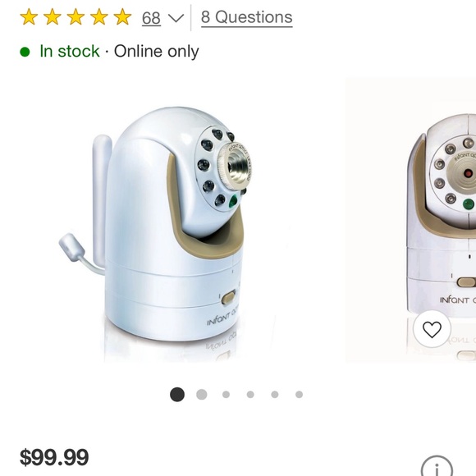Click the first yellow rating star
The image size is (476, 476).
coord(29,16)
